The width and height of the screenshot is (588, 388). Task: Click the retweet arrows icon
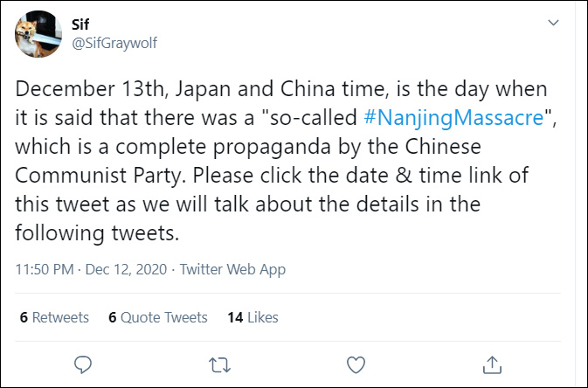click(x=220, y=363)
